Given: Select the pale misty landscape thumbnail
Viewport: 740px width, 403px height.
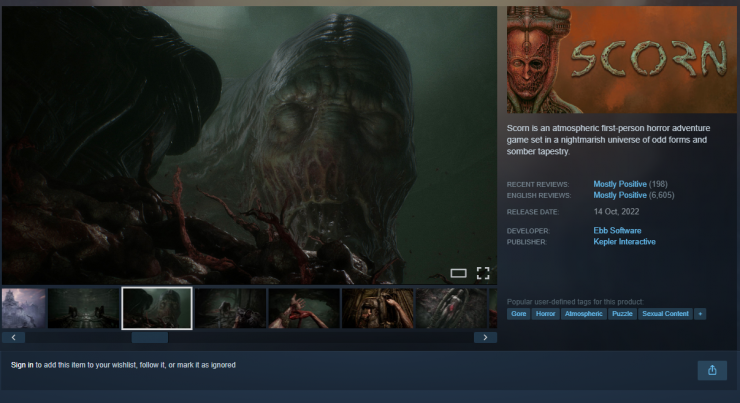Looking at the screenshot, I should [x=24, y=308].
